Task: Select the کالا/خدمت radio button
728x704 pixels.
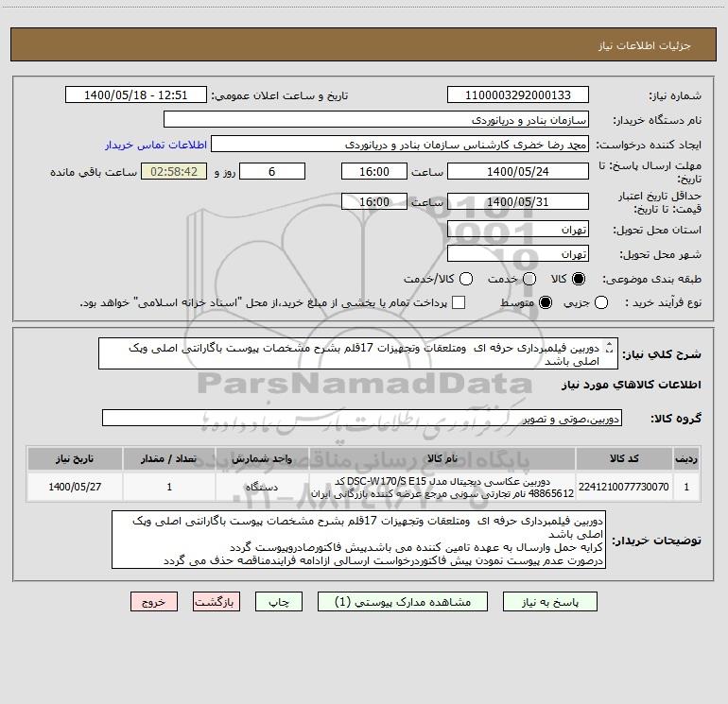Action: 466,279
